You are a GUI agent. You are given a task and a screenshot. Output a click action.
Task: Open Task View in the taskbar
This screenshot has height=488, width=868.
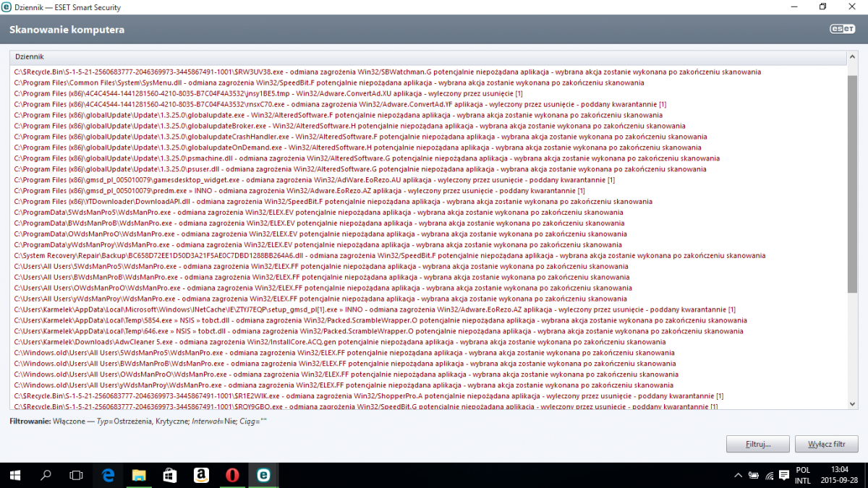[x=76, y=475]
